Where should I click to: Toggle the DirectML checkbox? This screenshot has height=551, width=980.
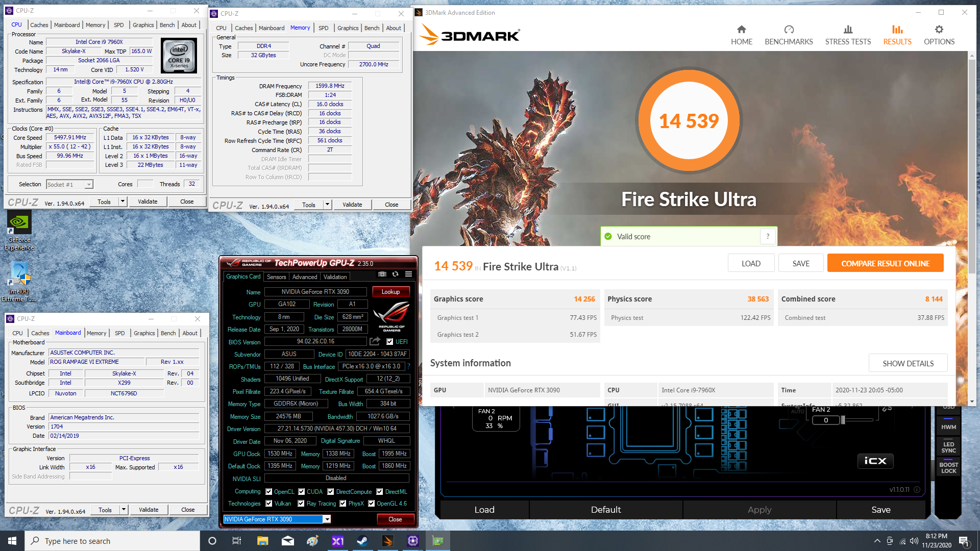pyautogui.click(x=380, y=492)
